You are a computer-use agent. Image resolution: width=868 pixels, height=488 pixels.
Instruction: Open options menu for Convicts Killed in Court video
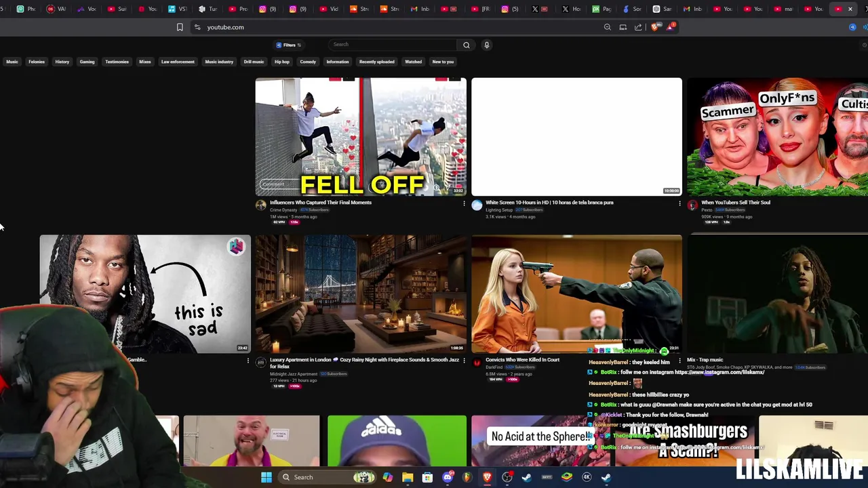click(x=679, y=361)
